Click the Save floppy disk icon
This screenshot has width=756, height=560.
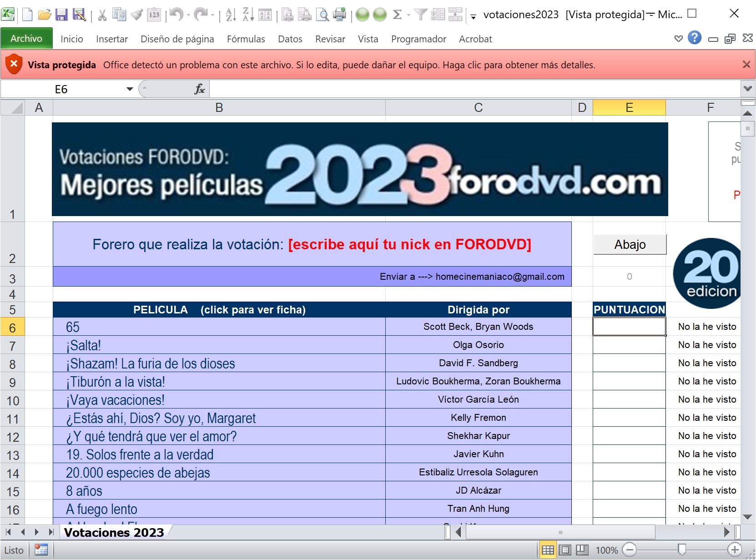pyautogui.click(x=61, y=15)
